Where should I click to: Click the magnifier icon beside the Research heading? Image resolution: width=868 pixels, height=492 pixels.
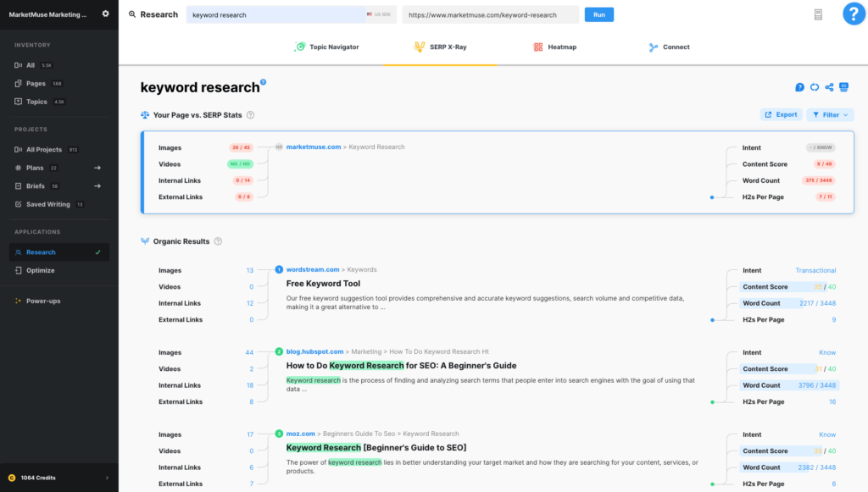point(132,14)
